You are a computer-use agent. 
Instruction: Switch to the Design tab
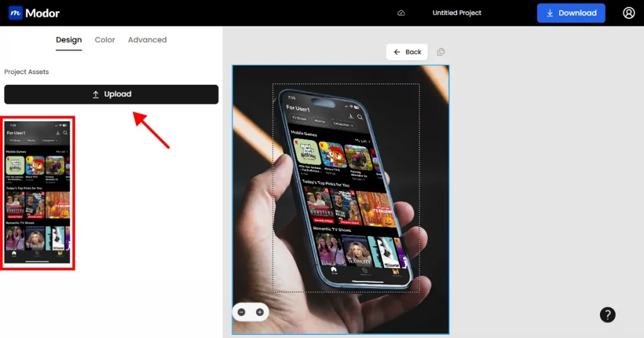[69, 40]
